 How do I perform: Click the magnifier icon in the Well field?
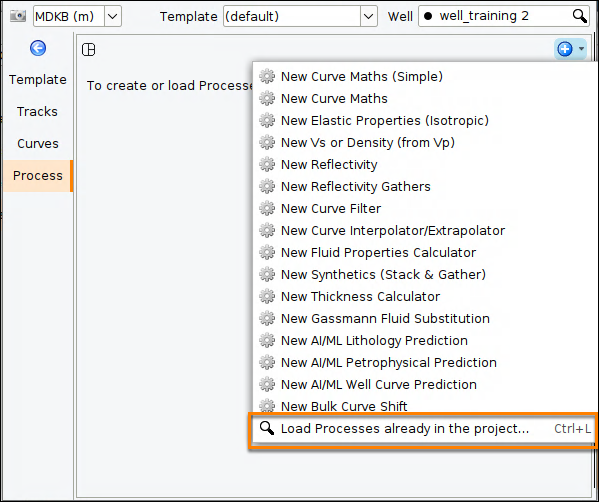click(580, 16)
